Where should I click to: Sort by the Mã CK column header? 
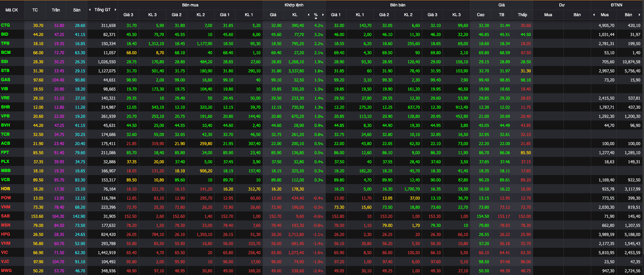[x=12, y=10]
